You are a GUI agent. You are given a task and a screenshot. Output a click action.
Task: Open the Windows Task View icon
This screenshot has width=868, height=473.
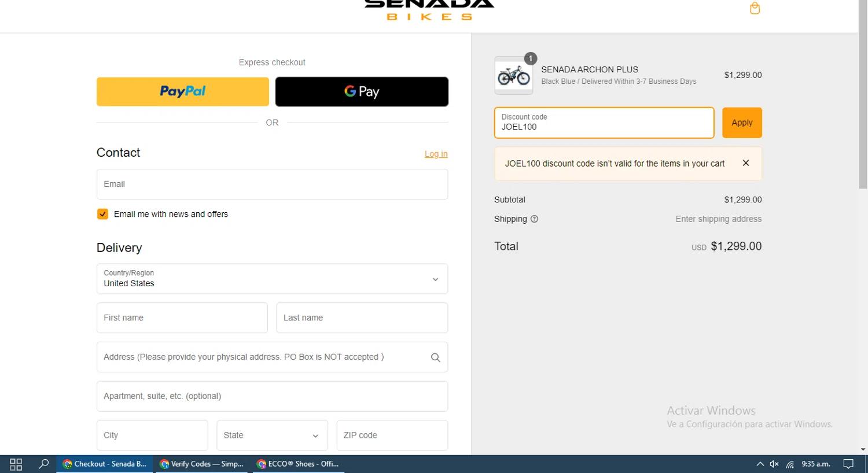[x=16, y=464]
